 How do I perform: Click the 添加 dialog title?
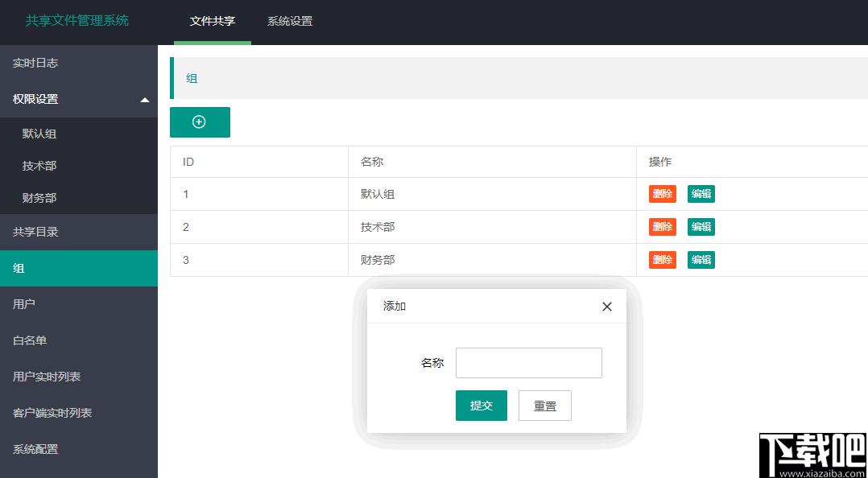pyautogui.click(x=395, y=306)
